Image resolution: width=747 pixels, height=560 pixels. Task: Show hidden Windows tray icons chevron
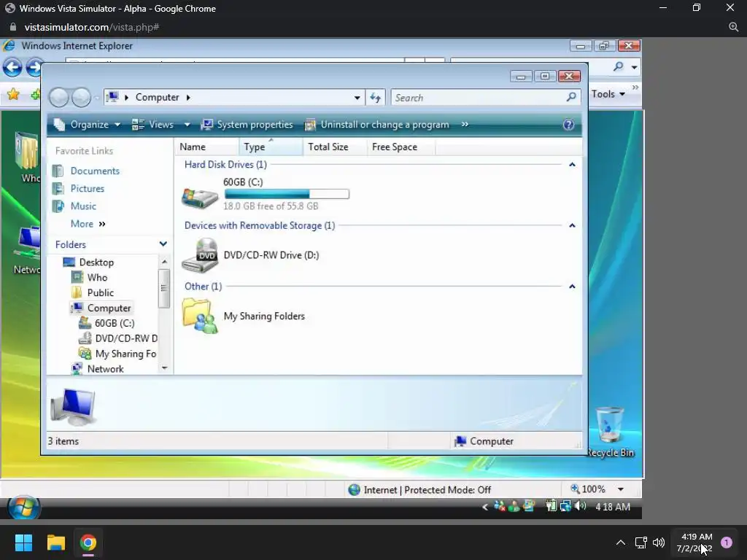[x=621, y=542]
